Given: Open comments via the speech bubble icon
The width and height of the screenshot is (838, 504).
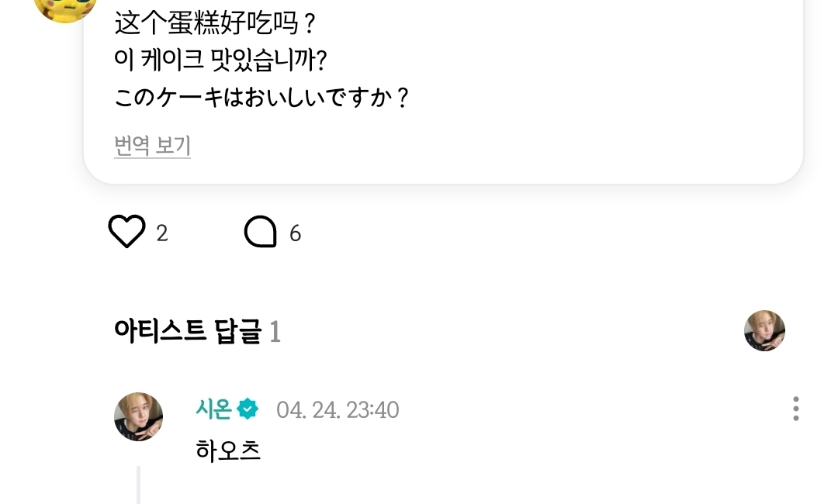Looking at the screenshot, I should pyautogui.click(x=261, y=233).
